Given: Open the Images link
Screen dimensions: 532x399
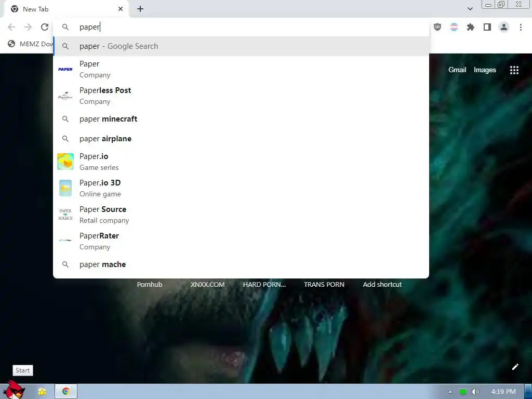Looking at the screenshot, I should pyautogui.click(x=485, y=70).
